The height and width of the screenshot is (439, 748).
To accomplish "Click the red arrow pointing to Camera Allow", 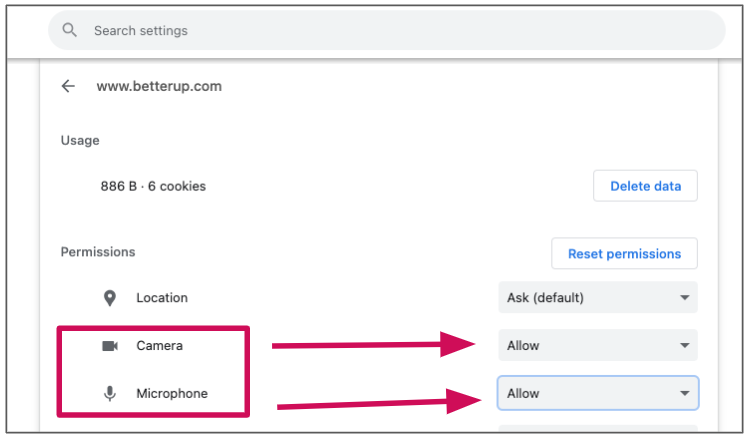I will (x=374, y=344).
